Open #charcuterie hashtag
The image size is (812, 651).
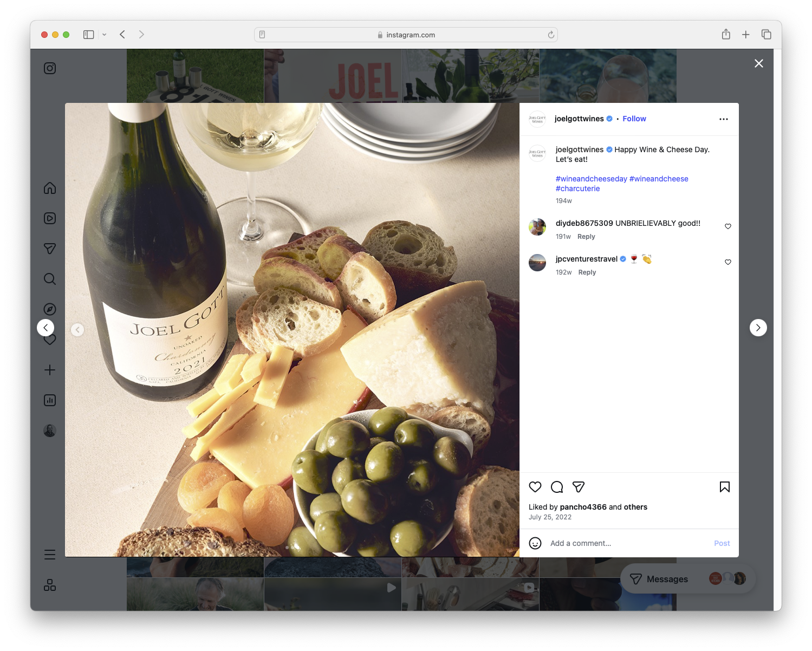(x=578, y=188)
